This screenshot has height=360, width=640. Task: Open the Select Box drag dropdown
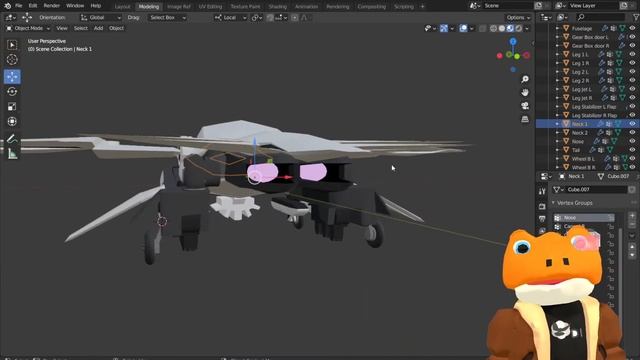168,18
